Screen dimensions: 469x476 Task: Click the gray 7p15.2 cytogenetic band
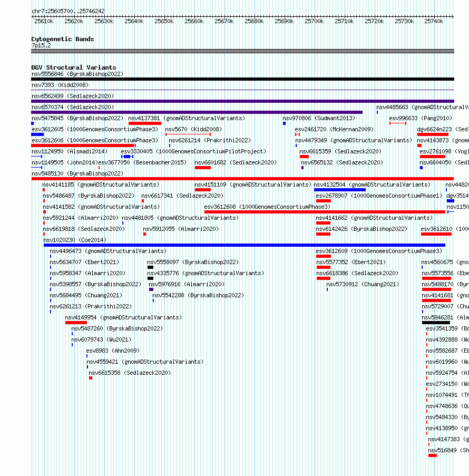[x=242, y=51]
